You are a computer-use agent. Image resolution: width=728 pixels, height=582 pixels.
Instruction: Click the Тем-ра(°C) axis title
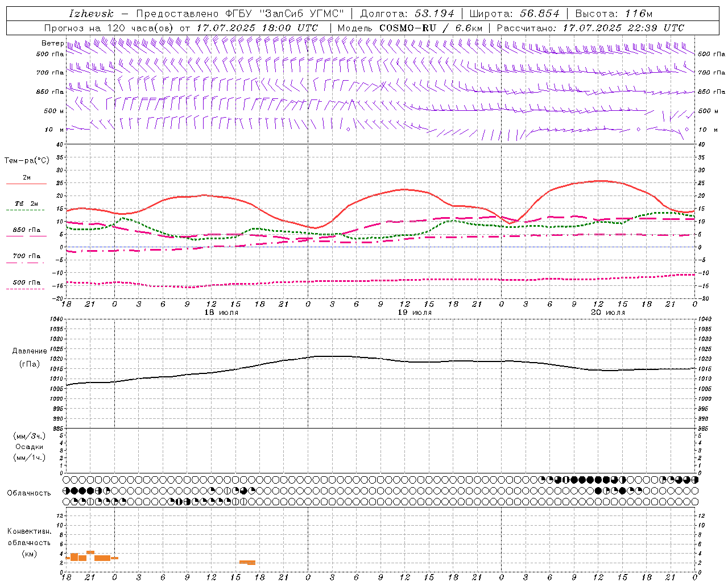[x=27, y=161]
